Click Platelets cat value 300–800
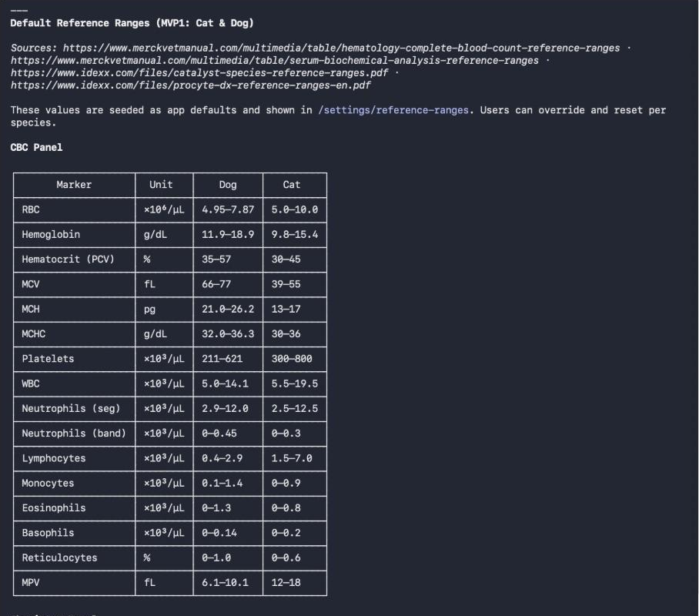This screenshot has width=699, height=616. pyautogui.click(x=292, y=359)
